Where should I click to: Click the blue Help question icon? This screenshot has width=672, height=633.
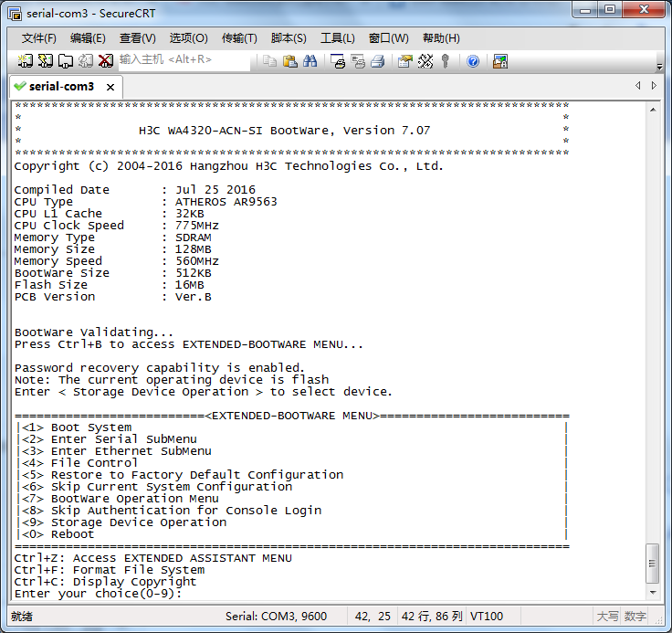pos(473,61)
